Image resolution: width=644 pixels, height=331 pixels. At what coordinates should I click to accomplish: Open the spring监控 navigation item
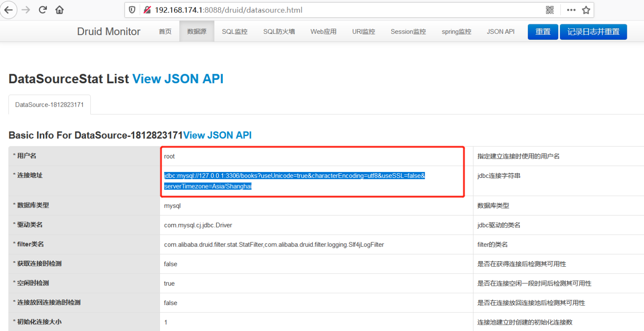coord(456,31)
